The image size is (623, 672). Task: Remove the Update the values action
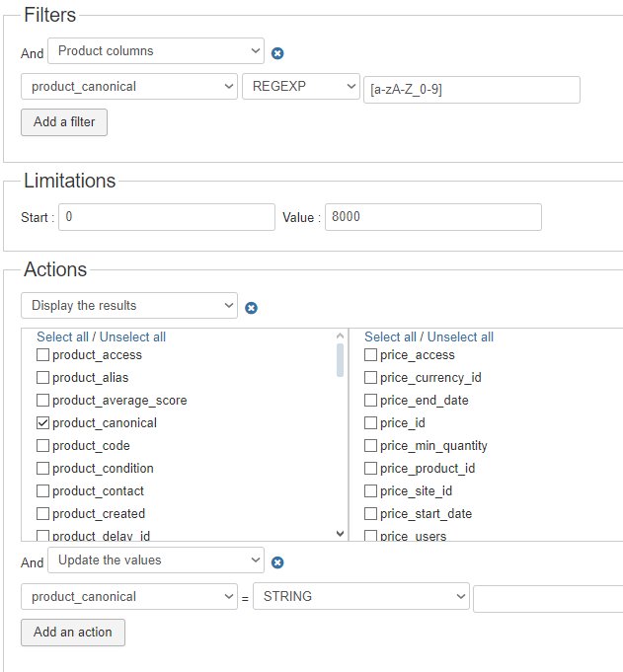click(x=277, y=562)
